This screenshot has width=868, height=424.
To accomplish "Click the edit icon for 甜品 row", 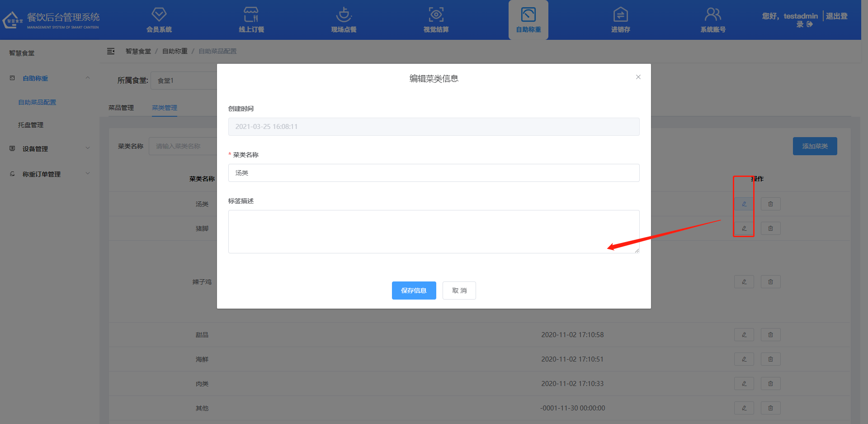I will pyautogui.click(x=744, y=335).
